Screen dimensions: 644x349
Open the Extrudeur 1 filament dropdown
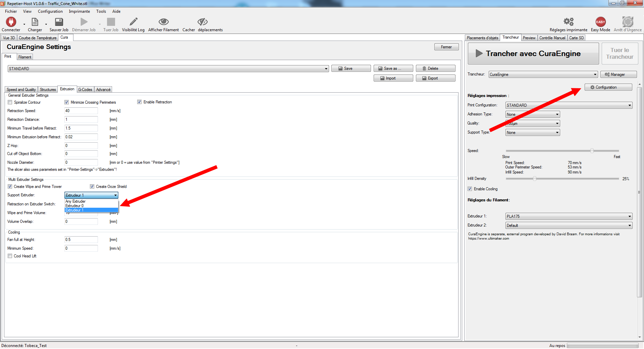click(569, 216)
